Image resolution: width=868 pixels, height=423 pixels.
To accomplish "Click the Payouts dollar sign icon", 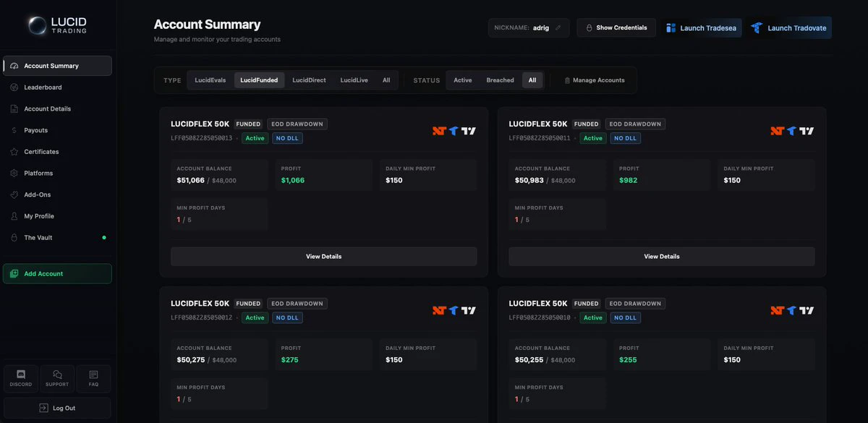I will (x=14, y=130).
